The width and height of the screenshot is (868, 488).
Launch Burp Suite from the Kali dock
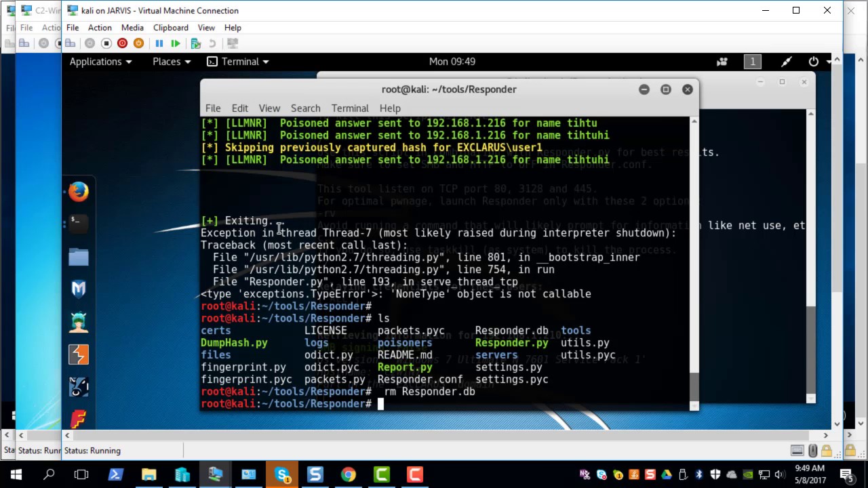tap(79, 354)
